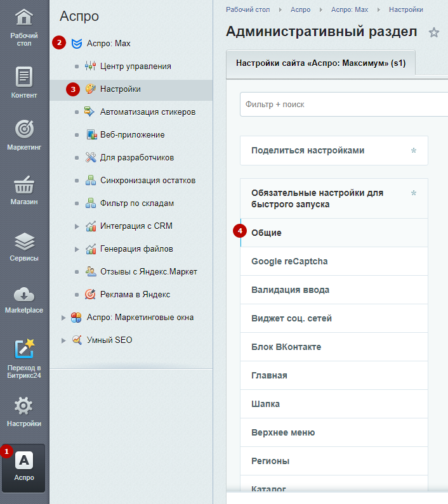The width and height of the screenshot is (448, 504).
Task: Add page to favorites with star
Action: [x=434, y=32]
